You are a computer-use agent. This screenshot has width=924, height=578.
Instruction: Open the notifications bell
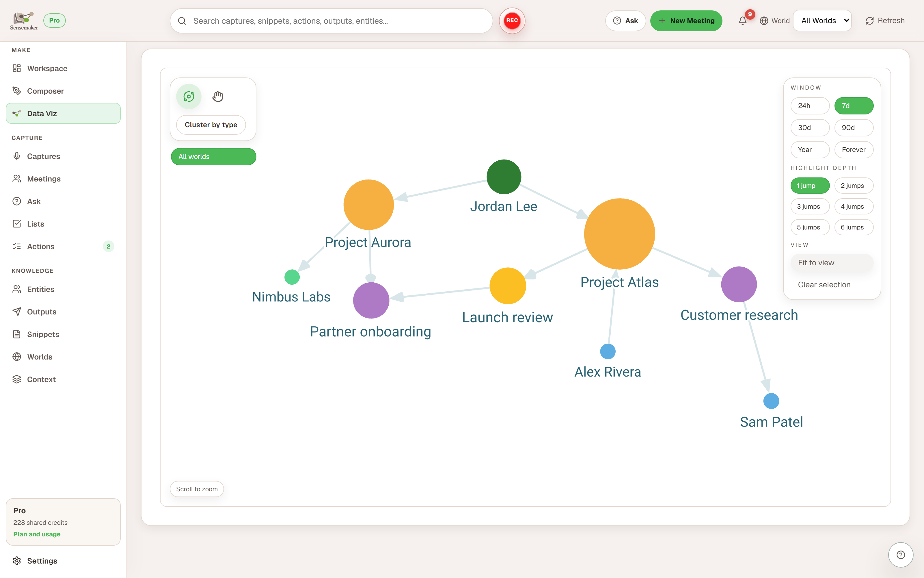(x=742, y=21)
